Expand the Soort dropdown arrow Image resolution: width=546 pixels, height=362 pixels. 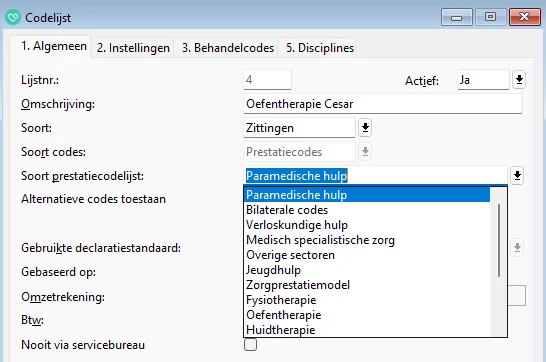[x=365, y=127]
